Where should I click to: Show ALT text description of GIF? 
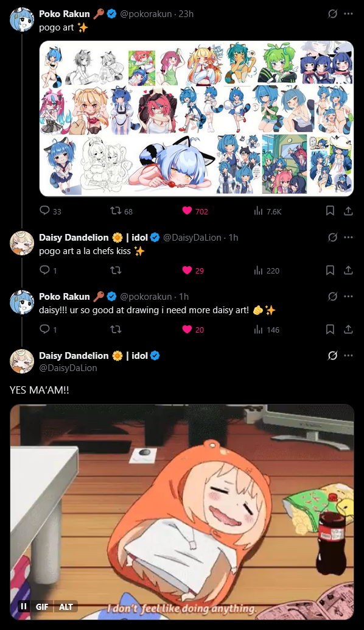point(66,607)
